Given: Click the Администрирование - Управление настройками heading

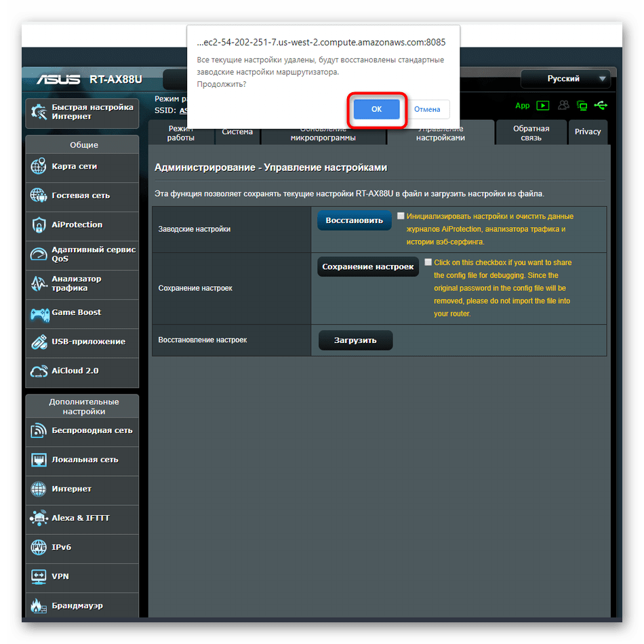Looking at the screenshot, I should click(270, 167).
